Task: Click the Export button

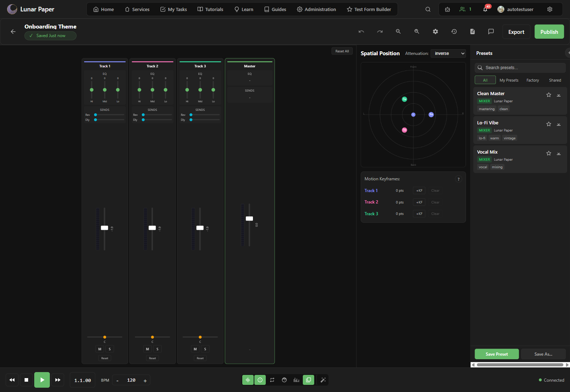Action: pyautogui.click(x=516, y=32)
